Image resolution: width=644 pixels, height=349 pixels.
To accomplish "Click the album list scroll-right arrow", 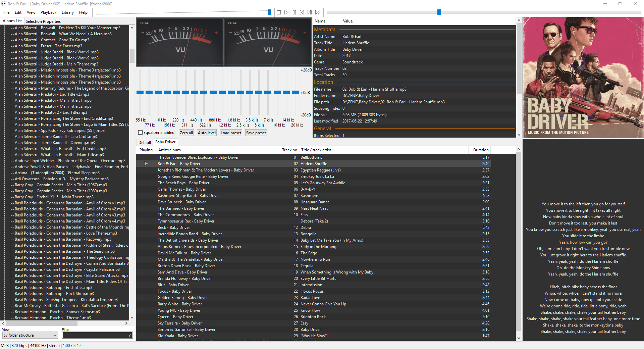I will [126, 323].
